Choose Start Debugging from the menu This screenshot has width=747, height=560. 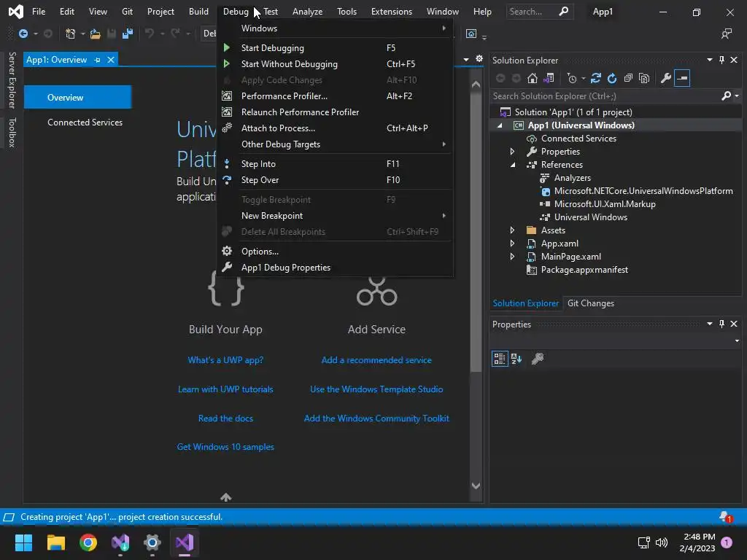[x=334, y=47]
